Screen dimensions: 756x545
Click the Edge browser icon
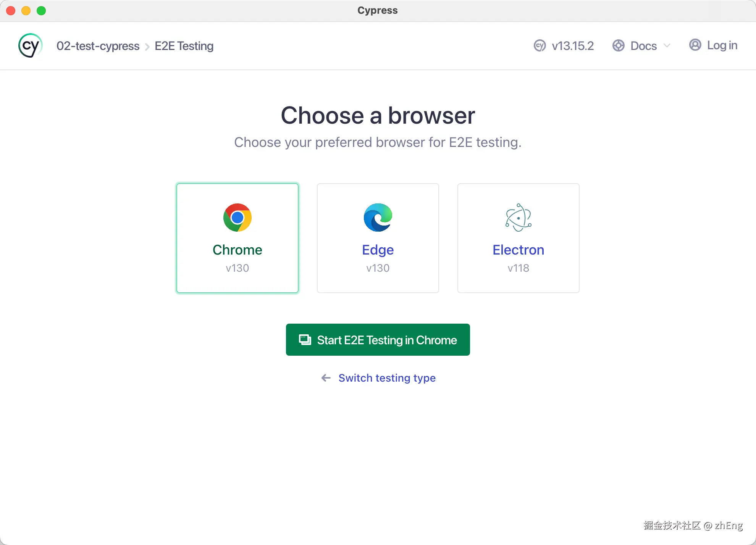tap(378, 218)
